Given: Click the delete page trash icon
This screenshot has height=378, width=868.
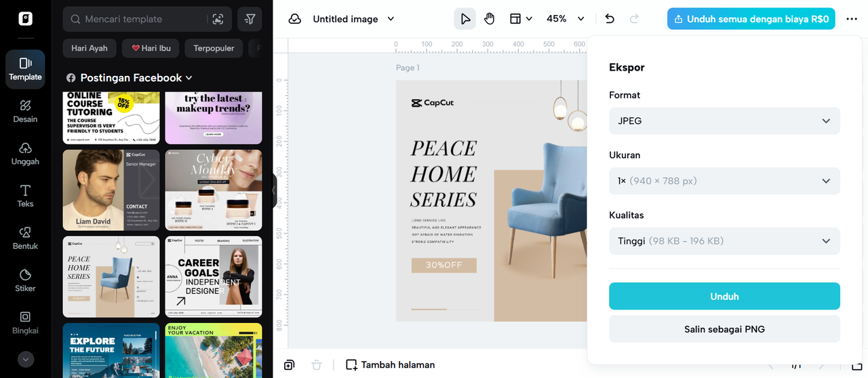Looking at the screenshot, I should [x=316, y=364].
